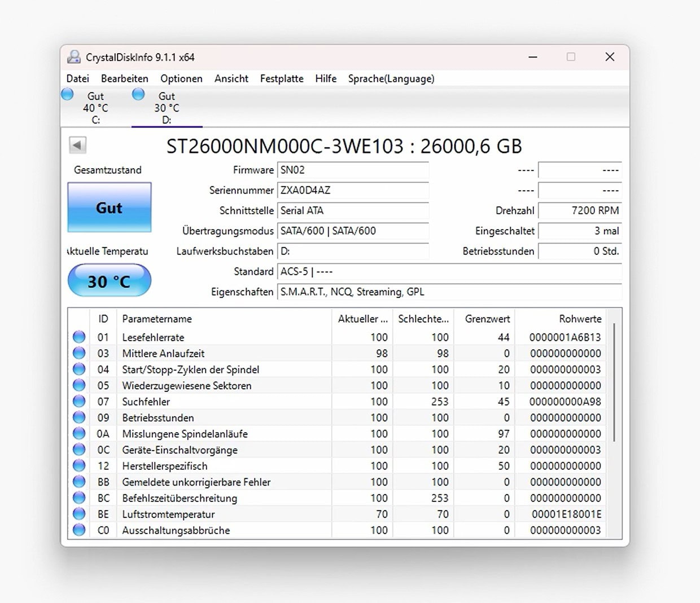Screen dimensions: 700x603
Task: Click the blue health orb for drive D:
Action: point(138,94)
